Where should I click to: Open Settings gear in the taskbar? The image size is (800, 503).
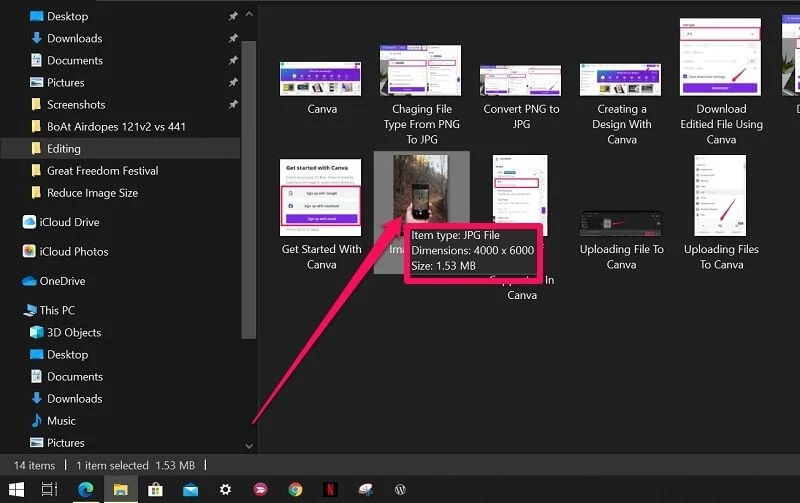pyautogui.click(x=225, y=490)
